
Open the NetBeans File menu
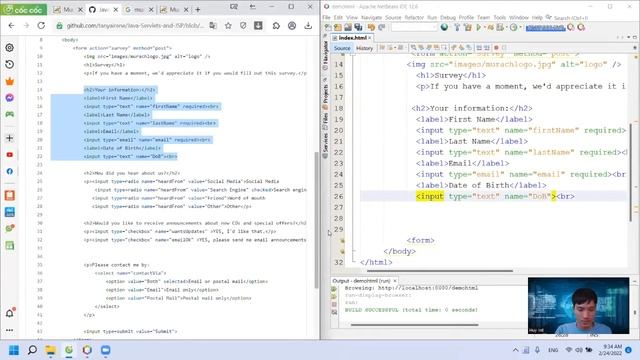pyautogui.click(x=326, y=18)
